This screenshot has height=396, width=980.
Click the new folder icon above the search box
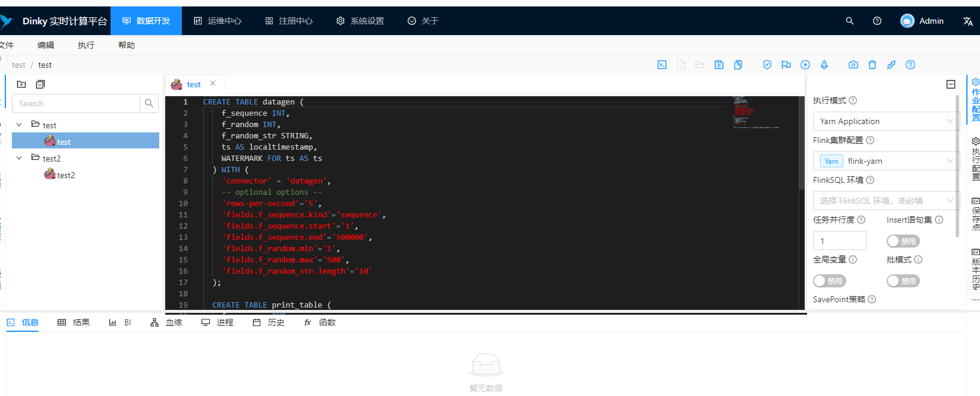pos(21,84)
